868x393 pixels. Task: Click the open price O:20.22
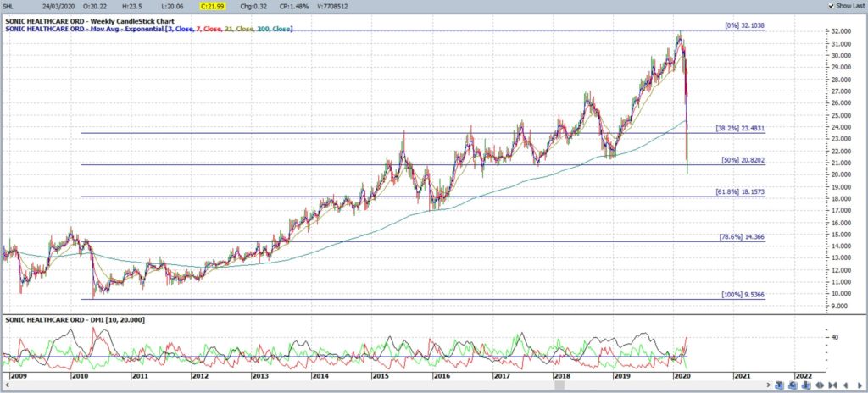(95, 6)
